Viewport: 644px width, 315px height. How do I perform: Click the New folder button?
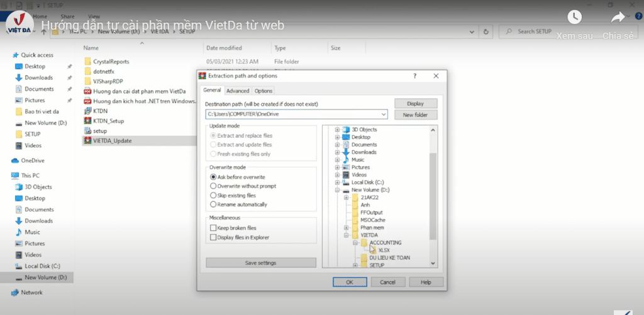tap(416, 115)
